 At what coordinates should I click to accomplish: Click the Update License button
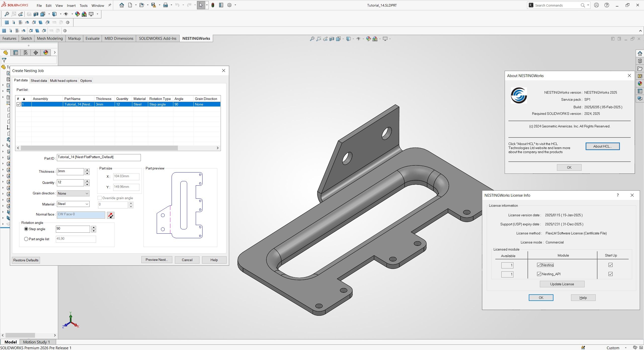562,284
